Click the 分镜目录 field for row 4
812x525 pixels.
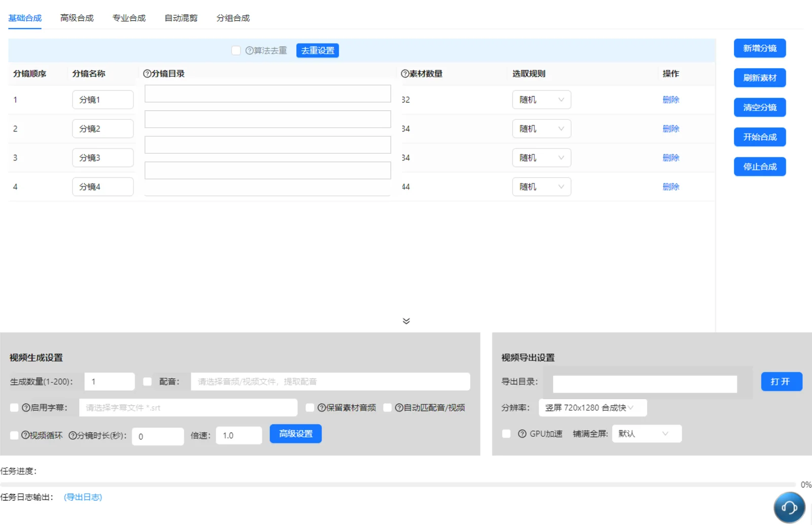pyautogui.click(x=268, y=171)
